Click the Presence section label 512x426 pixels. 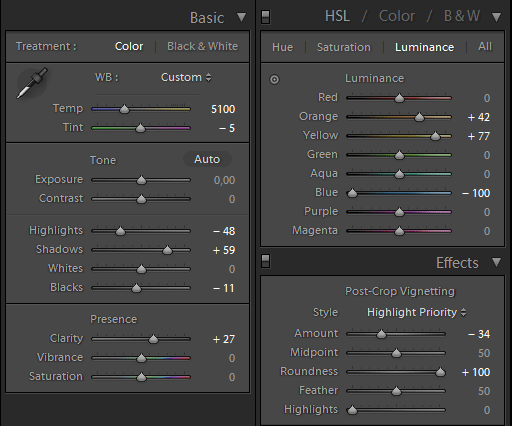(113, 319)
